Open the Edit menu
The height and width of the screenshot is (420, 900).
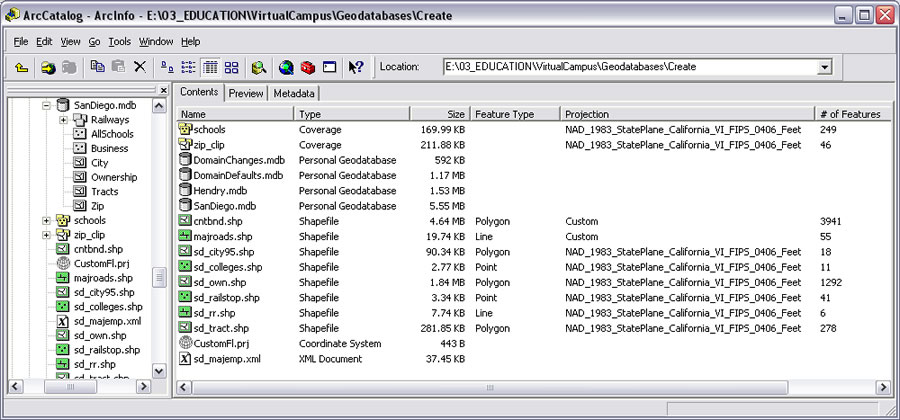tap(44, 41)
